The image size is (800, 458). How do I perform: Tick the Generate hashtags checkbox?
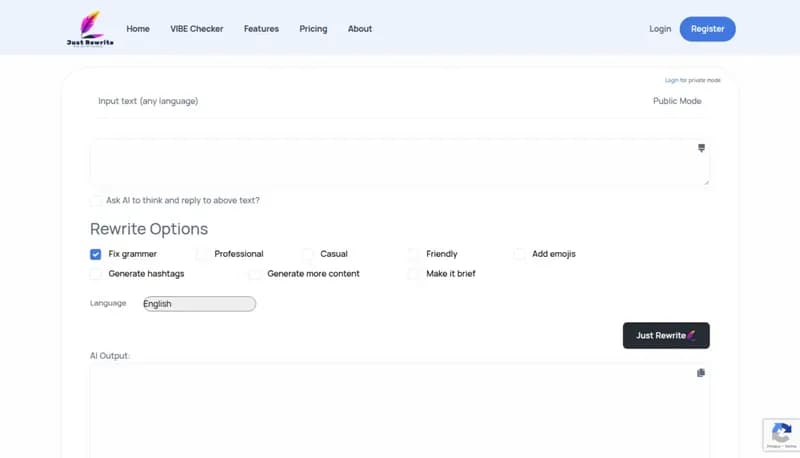coord(95,274)
